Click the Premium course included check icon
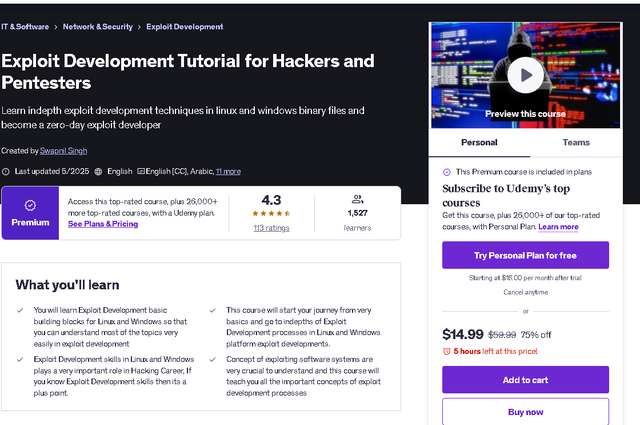 point(447,172)
